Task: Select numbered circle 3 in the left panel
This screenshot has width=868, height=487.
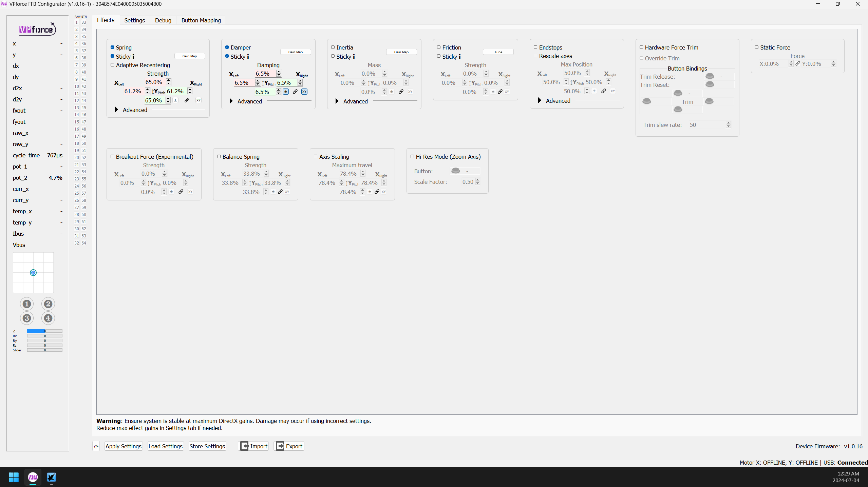Action: click(x=26, y=318)
